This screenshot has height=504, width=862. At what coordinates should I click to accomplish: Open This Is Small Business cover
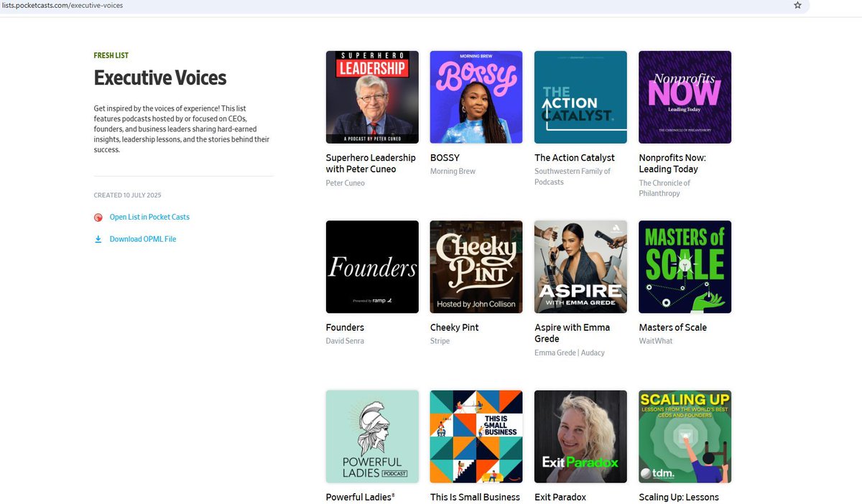click(476, 437)
